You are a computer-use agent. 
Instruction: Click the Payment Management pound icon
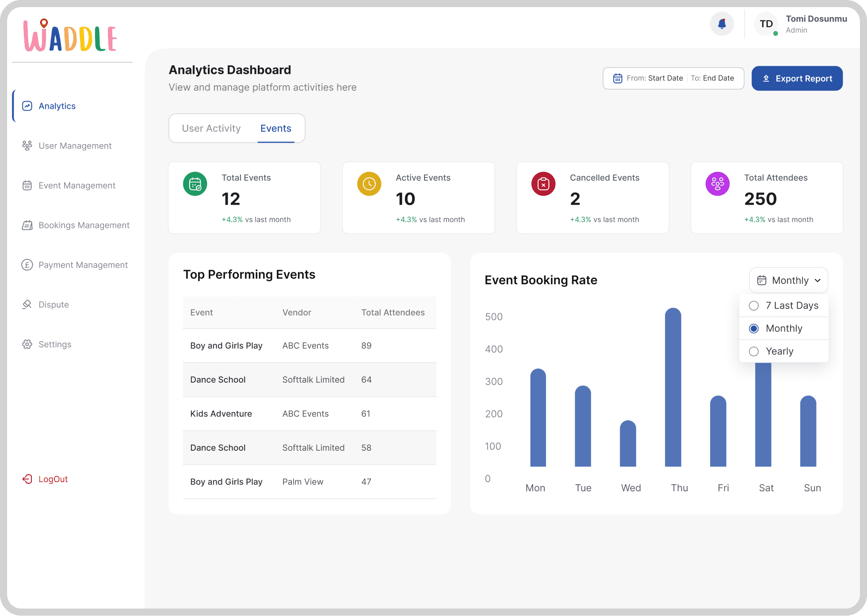(27, 265)
